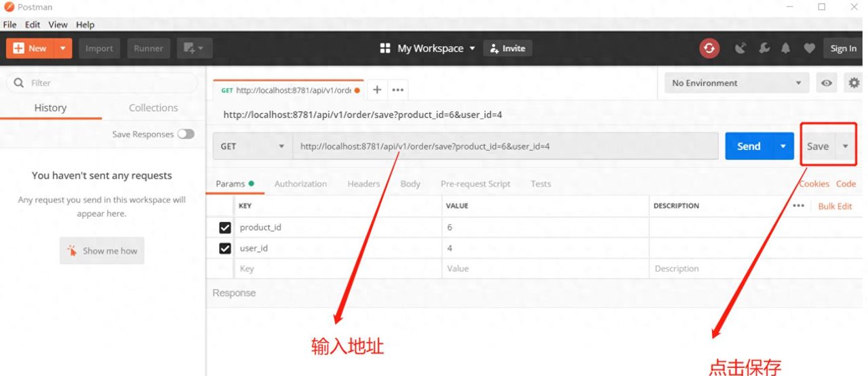Image resolution: width=868 pixels, height=376 pixels.
Task: Click the user_id key cell
Action: (338, 248)
